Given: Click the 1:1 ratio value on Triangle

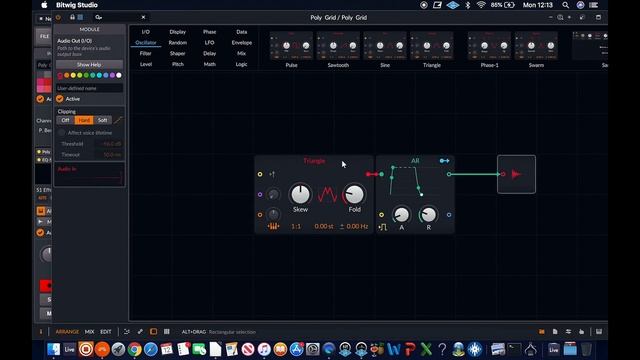Looking at the screenshot, I should pyautogui.click(x=296, y=226).
